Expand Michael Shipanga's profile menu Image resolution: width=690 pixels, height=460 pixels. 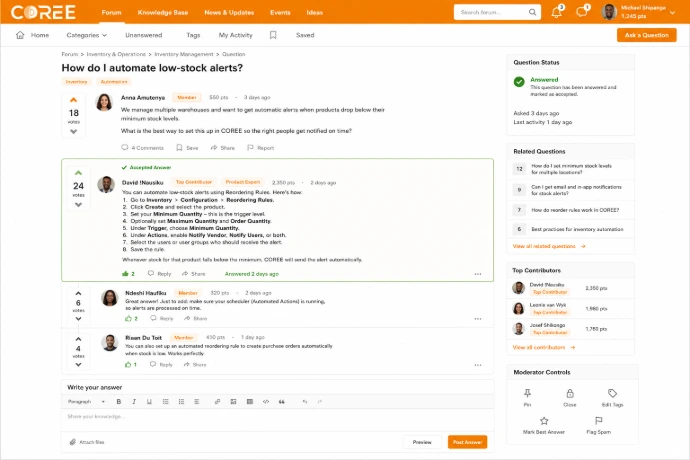click(x=672, y=12)
